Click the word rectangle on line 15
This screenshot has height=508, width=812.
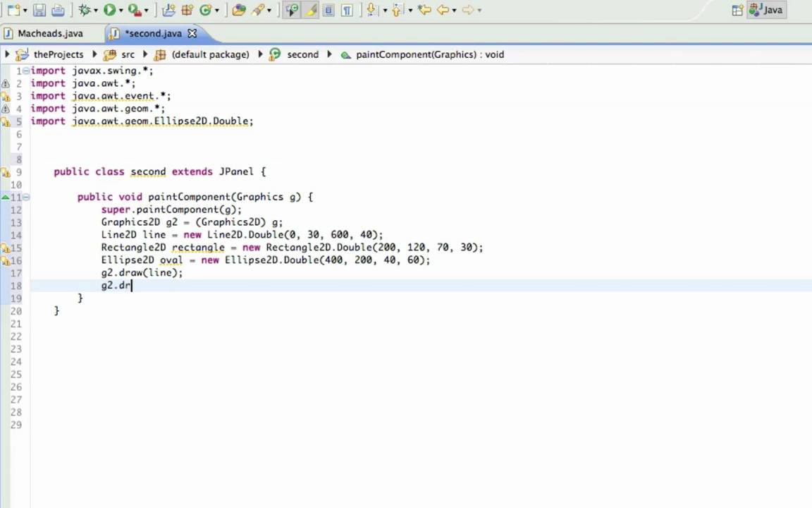tap(198, 248)
